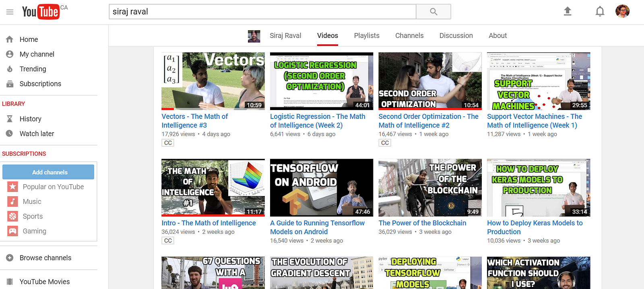The height and width of the screenshot is (289, 644).
Task: Go to Home in sidebar
Action: (29, 40)
